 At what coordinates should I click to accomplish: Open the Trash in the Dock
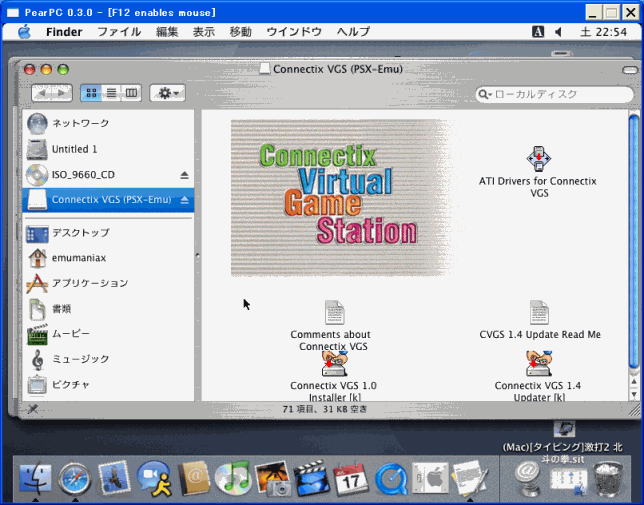606,478
